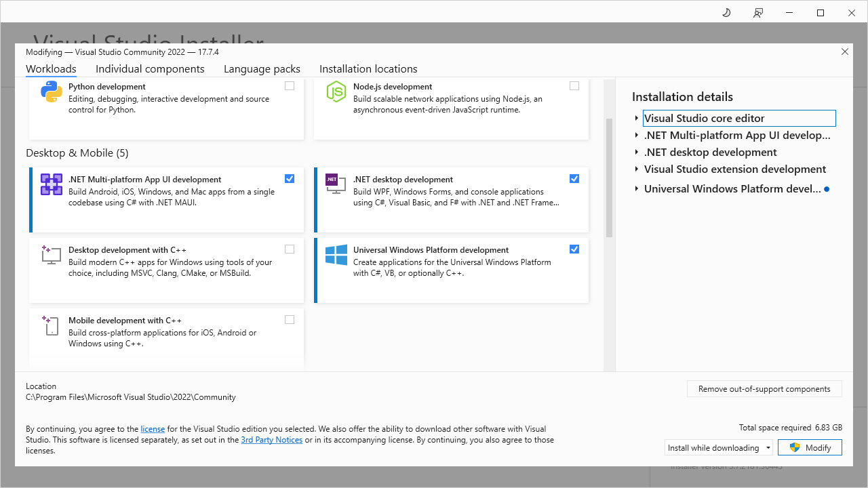Click the Universal Windows Platform windows icon
Screen dimensions: 868x488
click(x=336, y=256)
